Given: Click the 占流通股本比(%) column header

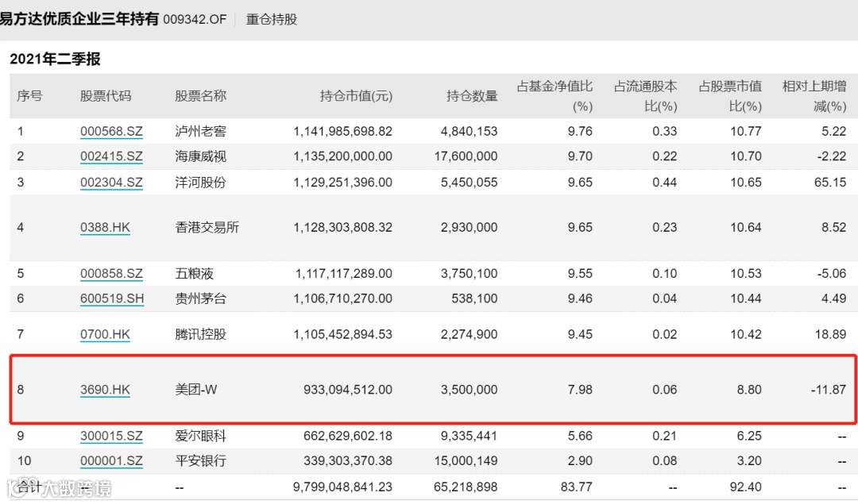Looking at the screenshot, I should point(646,96).
